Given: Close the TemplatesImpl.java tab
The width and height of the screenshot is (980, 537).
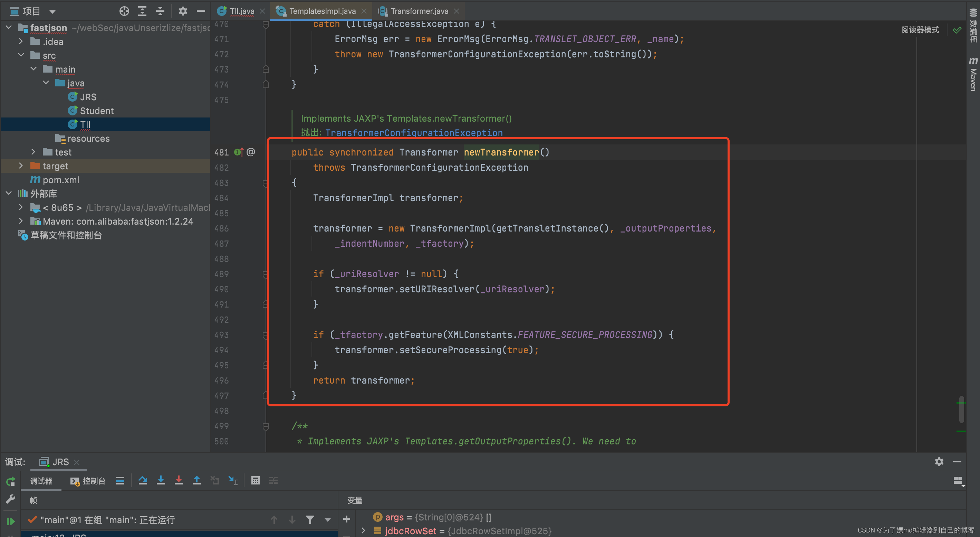Looking at the screenshot, I should point(364,11).
